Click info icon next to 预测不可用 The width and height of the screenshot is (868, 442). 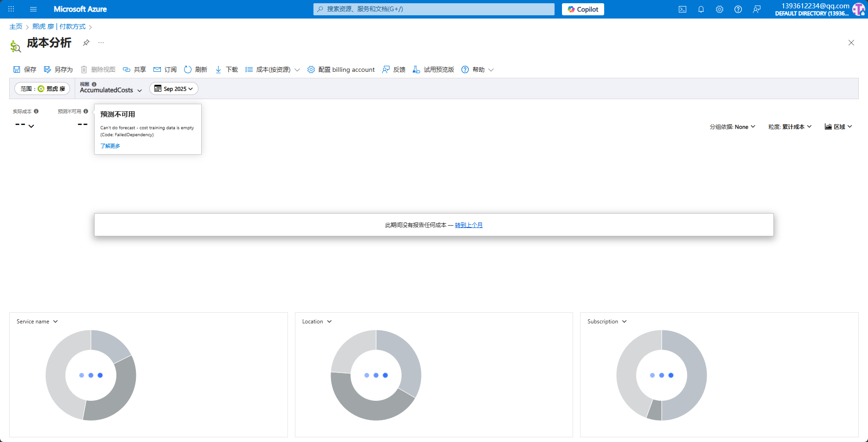click(x=86, y=111)
